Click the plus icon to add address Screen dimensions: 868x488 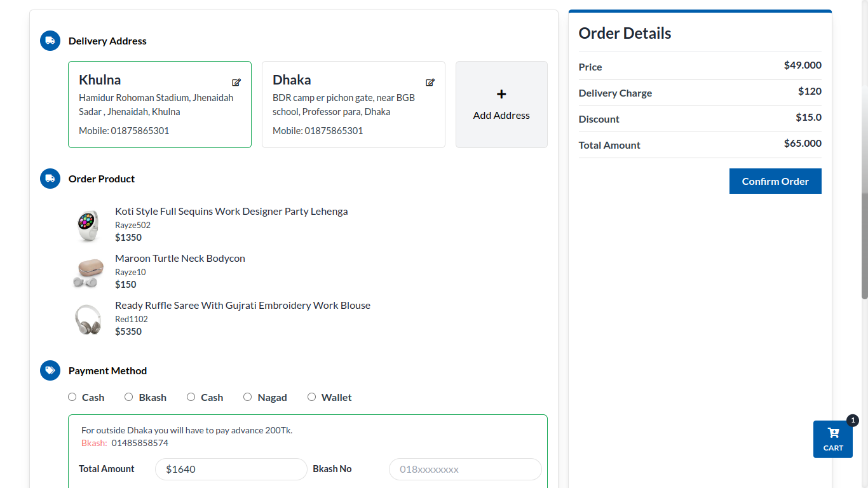click(x=501, y=94)
